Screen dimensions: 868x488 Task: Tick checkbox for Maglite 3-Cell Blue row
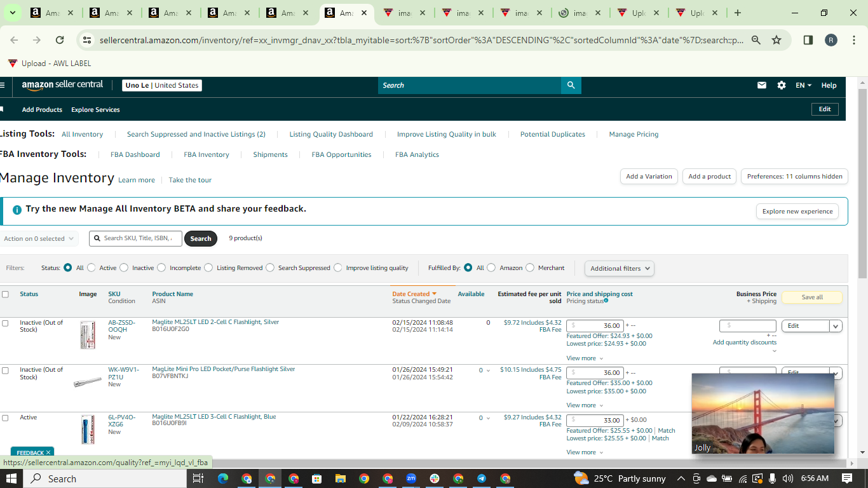tap(6, 418)
